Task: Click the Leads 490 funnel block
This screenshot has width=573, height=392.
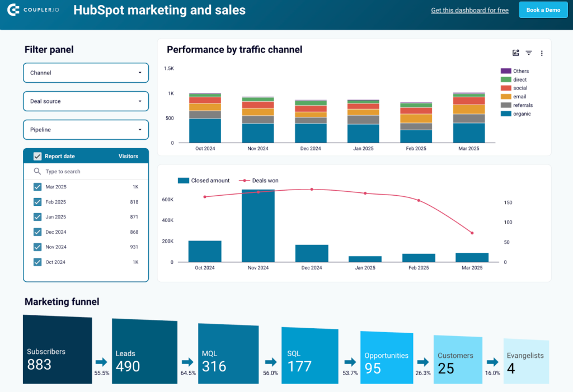Action: point(144,351)
